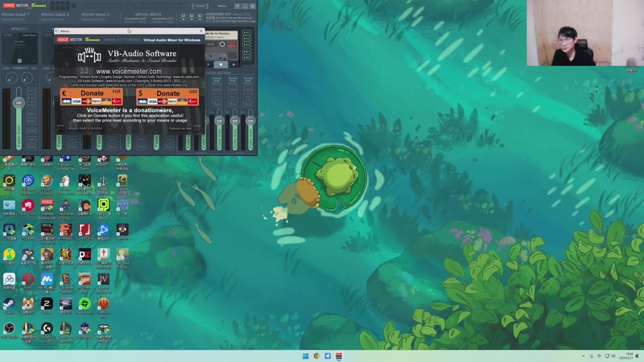
Task: Open the taskbar volume icon
Action: [613, 356]
